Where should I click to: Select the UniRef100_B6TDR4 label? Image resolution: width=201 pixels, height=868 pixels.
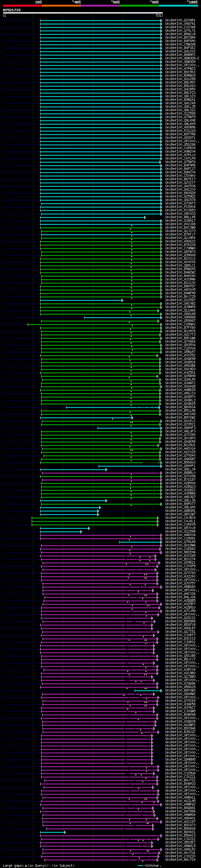180,37
